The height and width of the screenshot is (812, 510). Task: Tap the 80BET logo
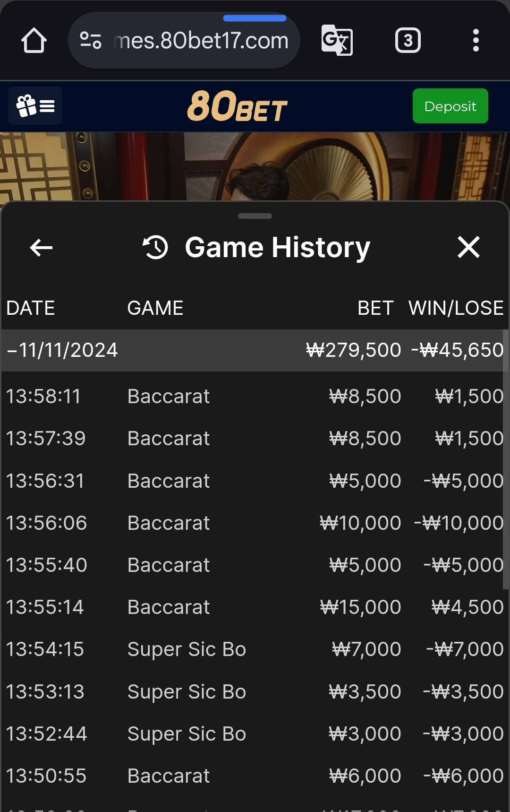click(238, 106)
